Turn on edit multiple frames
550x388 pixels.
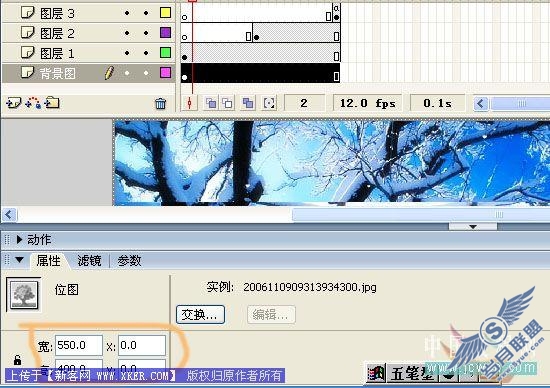pos(248,103)
